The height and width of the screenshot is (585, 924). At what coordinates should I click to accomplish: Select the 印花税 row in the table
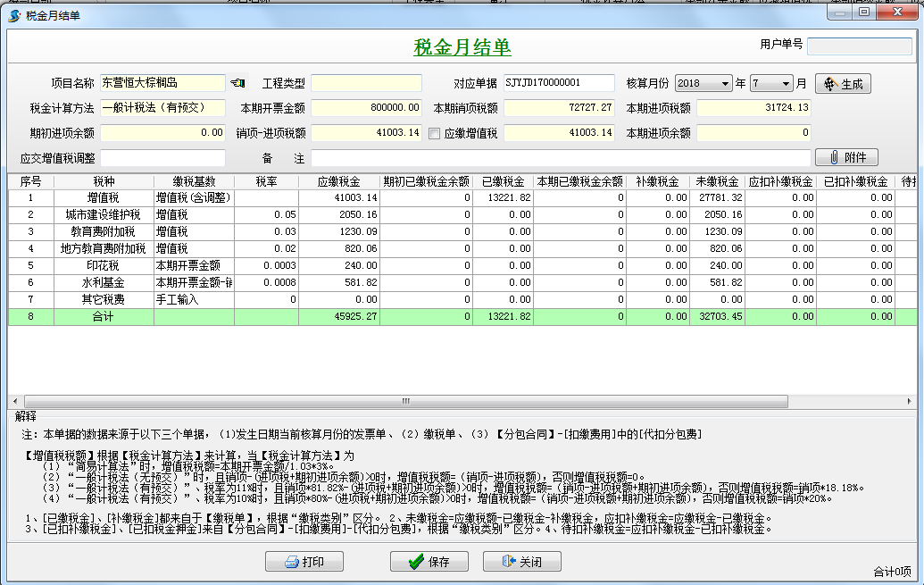tap(104, 265)
